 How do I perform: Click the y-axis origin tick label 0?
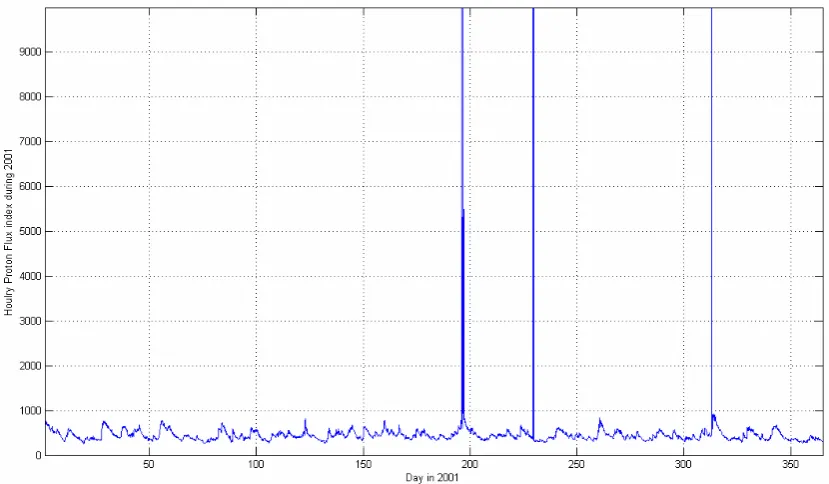39,455
